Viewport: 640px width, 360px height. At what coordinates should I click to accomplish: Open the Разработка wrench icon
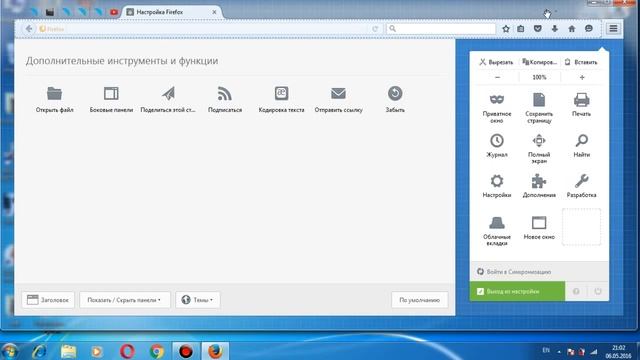click(x=582, y=181)
